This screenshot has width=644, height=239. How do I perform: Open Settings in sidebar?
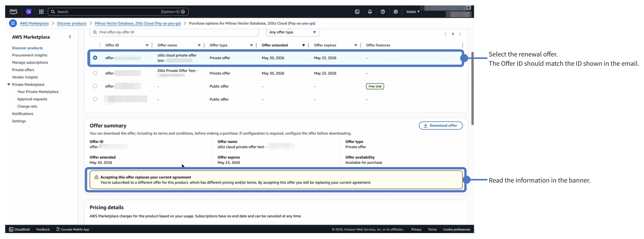[19, 121]
